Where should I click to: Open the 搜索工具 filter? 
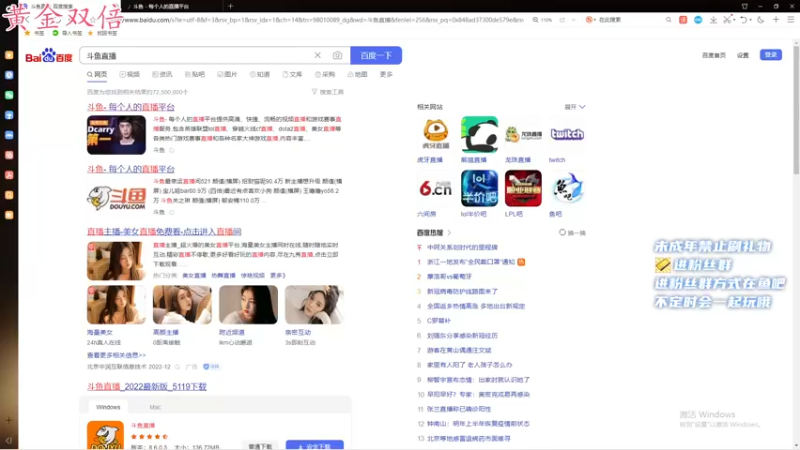[x=328, y=92]
